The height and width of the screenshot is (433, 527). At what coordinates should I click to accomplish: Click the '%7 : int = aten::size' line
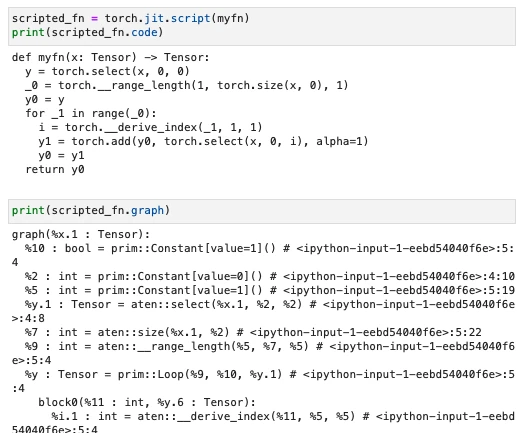253,332
